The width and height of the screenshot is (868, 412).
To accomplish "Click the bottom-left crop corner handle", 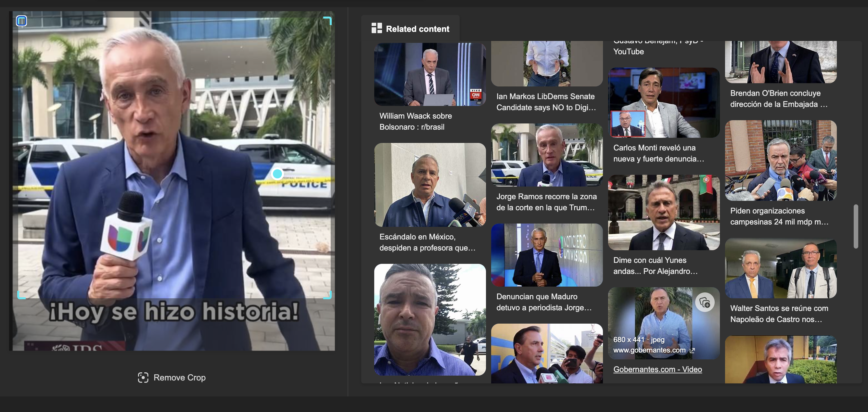I will [x=21, y=295].
